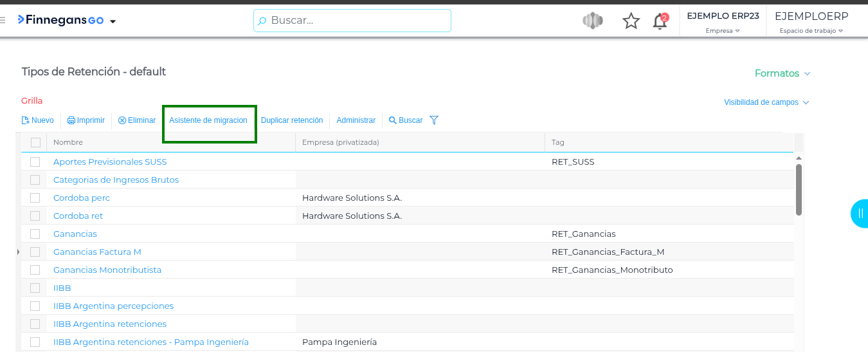This screenshot has width=868, height=352.
Task: Open the notifications bell
Action: pyautogui.click(x=659, y=21)
